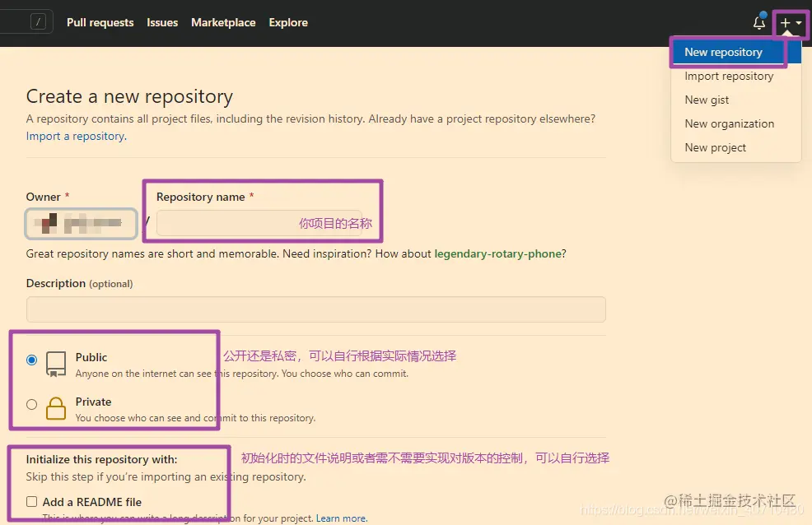Click the Create a new repository heading
The height and width of the screenshot is (525, 812).
tap(129, 97)
